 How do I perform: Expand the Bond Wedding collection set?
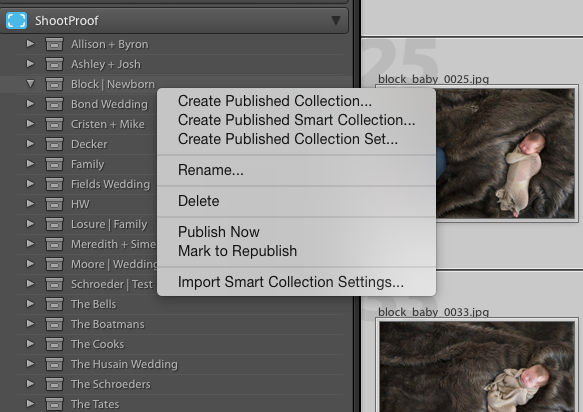(x=30, y=104)
